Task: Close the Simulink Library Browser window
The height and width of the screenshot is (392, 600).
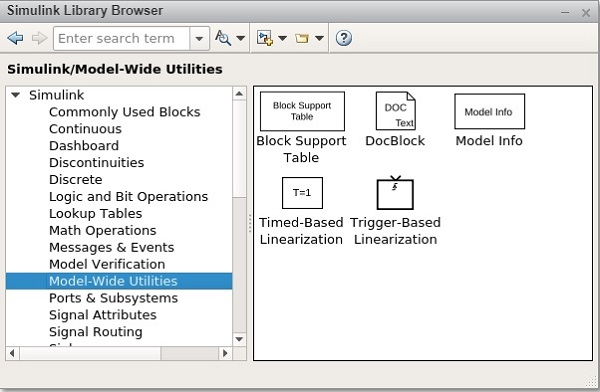Action: click(x=586, y=13)
